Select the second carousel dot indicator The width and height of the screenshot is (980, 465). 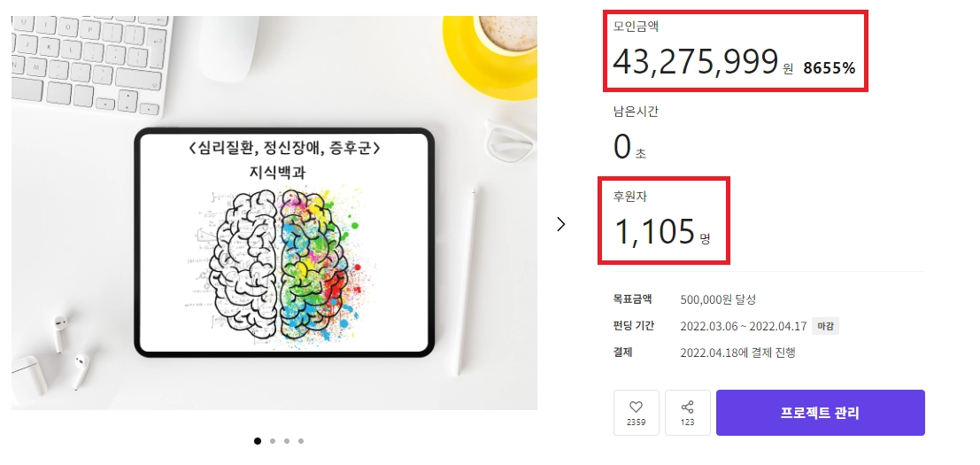point(273,440)
